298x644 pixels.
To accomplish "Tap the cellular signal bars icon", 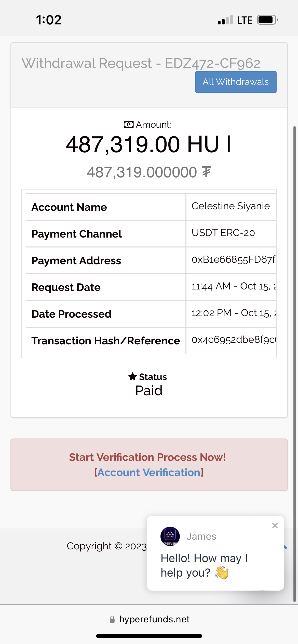I will [225, 20].
